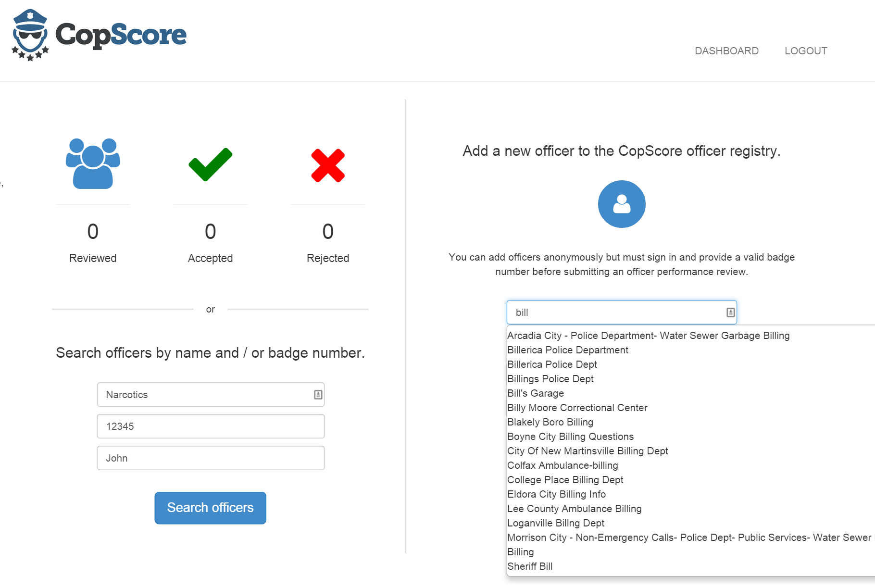
Task: Select Lee County Ambulance Billing option
Action: point(575,509)
